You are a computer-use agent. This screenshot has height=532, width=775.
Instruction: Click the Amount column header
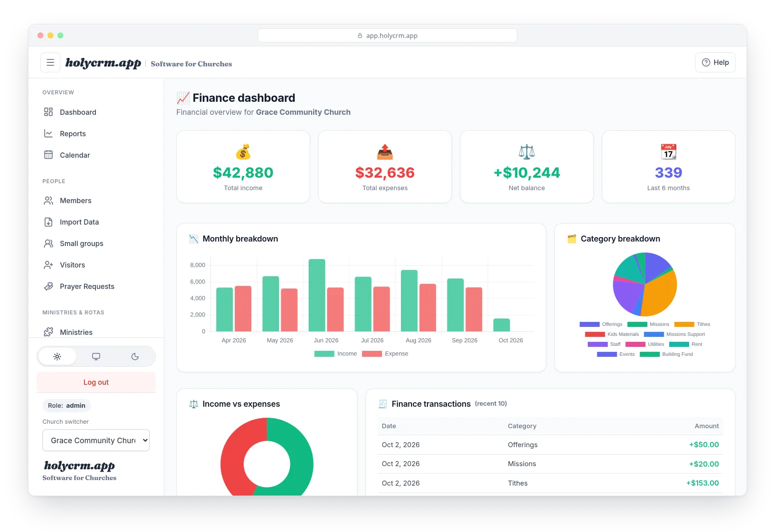tap(707, 426)
